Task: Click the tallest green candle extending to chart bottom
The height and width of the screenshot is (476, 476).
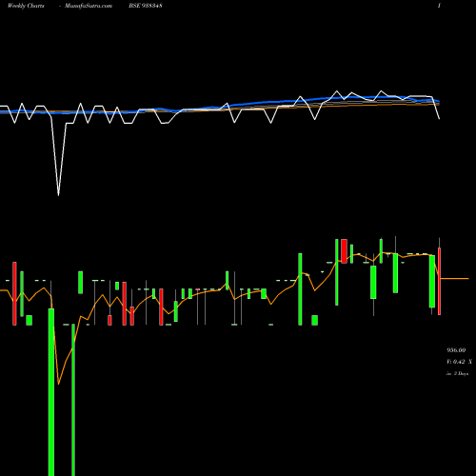Action: point(51,392)
